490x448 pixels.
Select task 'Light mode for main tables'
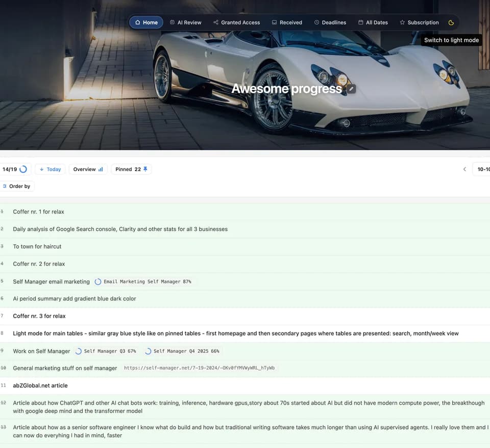point(236,334)
